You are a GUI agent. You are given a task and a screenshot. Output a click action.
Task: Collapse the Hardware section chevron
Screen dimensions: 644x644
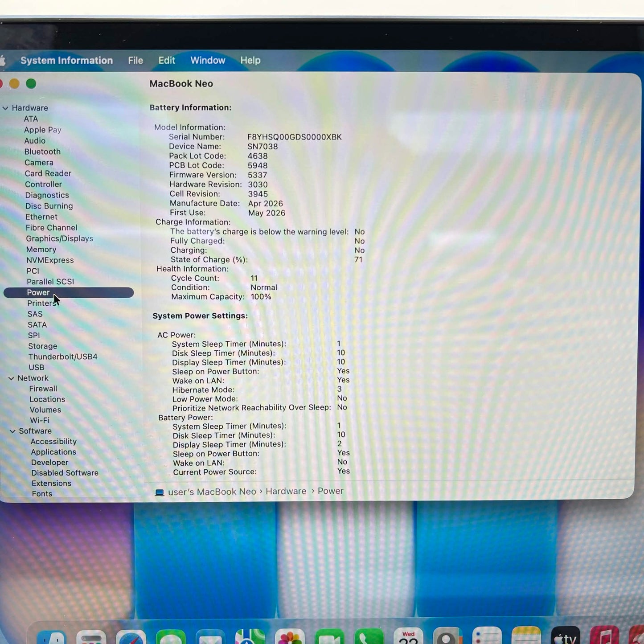[5, 108]
